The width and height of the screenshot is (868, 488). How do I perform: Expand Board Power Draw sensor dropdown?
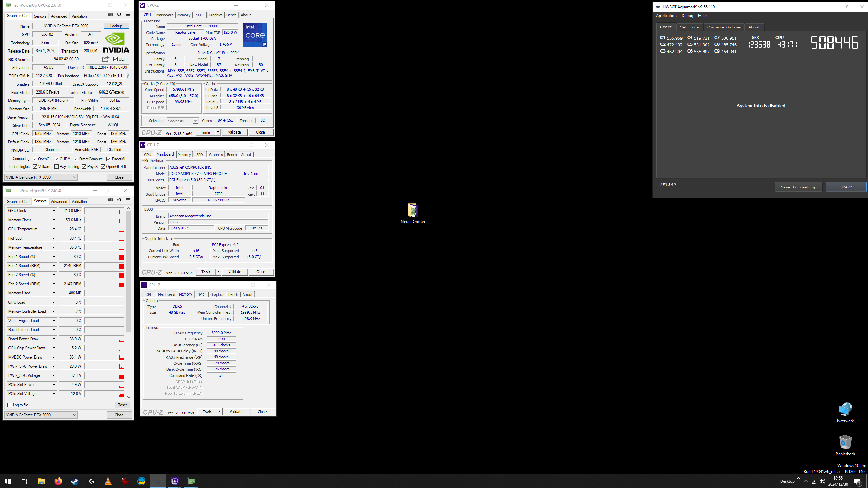pyautogui.click(x=54, y=339)
